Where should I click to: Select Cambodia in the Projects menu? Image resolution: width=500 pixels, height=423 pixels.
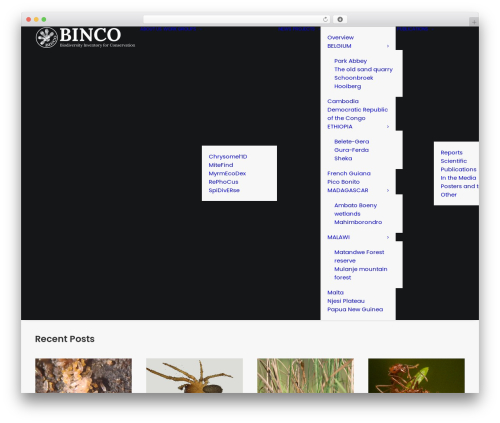(343, 101)
